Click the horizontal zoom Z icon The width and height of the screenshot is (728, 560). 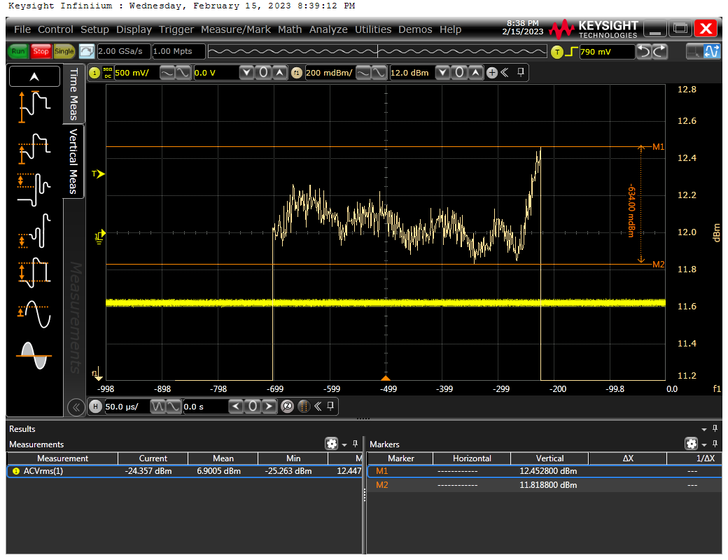[x=287, y=406]
